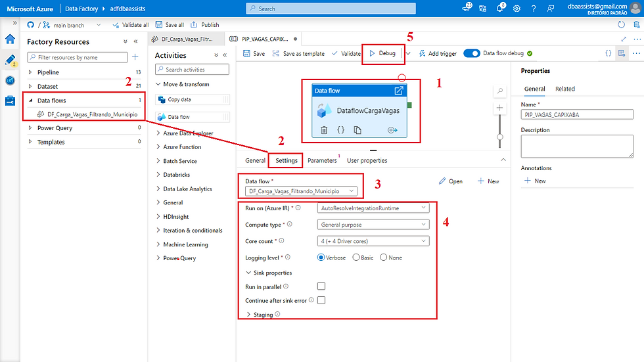Open data flow from activity's external-link icon
Viewport: 644px width, 362px height.
[399, 91]
